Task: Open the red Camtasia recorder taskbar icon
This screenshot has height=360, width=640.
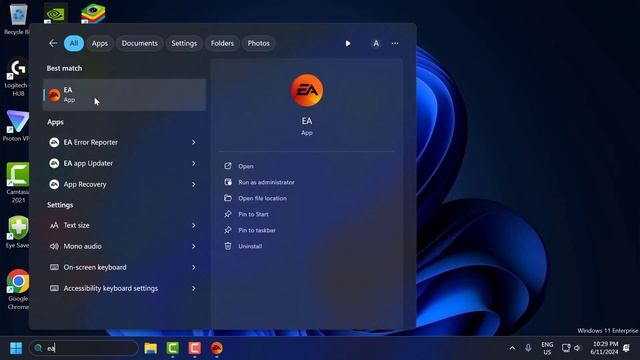Action: [195, 348]
